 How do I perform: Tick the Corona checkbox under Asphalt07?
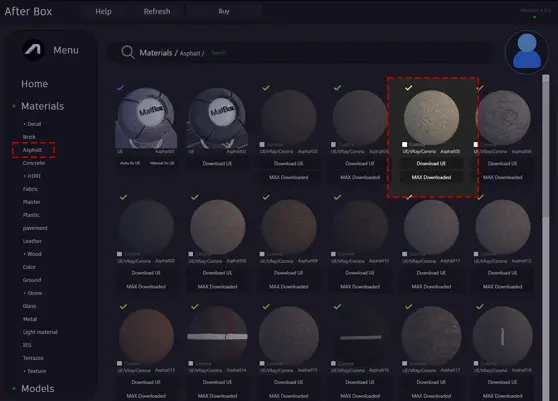(120, 254)
